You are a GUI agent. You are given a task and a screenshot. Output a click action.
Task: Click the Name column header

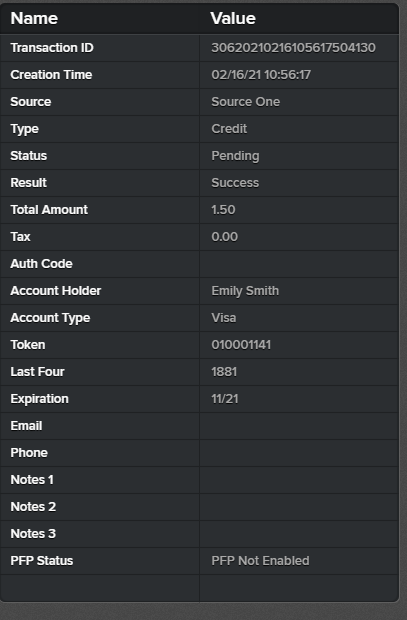pyautogui.click(x=34, y=18)
